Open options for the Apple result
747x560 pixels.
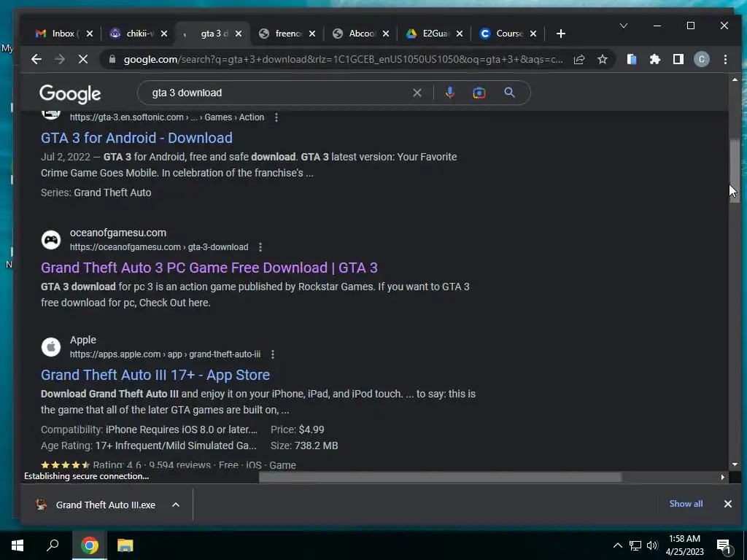pyautogui.click(x=273, y=354)
